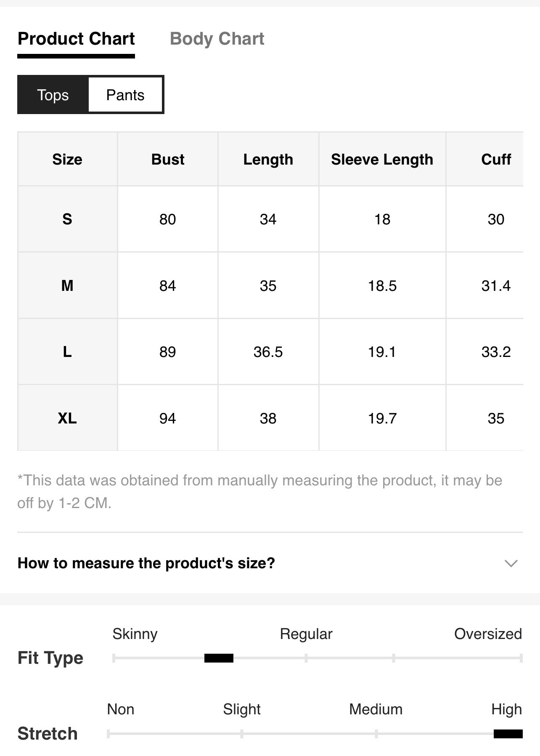
Task: Tap the Medium label on Stretch scale
Action: [376, 709]
